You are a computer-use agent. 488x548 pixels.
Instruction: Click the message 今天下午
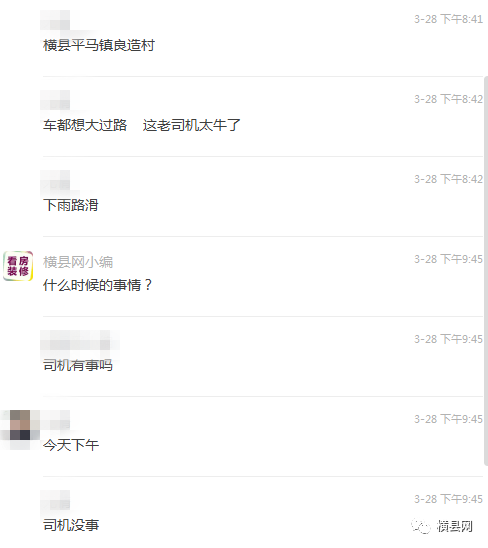pos(71,445)
